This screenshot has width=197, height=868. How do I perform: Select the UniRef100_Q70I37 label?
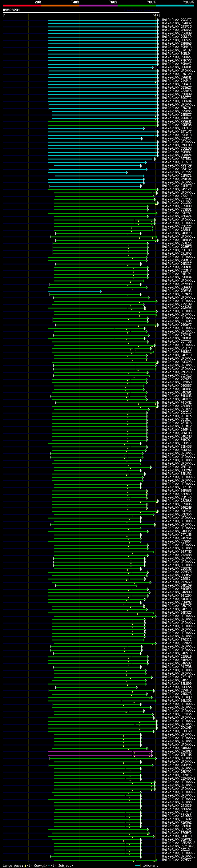tap(177, 50)
